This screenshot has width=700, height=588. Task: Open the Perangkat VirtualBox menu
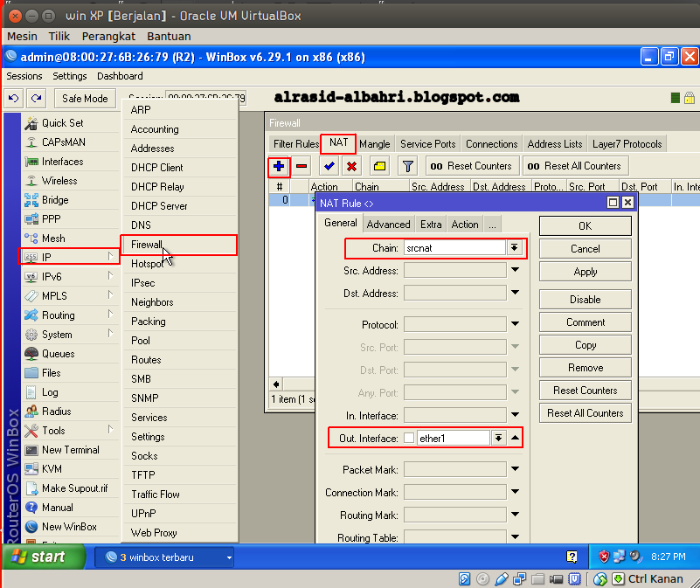coord(108,36)
